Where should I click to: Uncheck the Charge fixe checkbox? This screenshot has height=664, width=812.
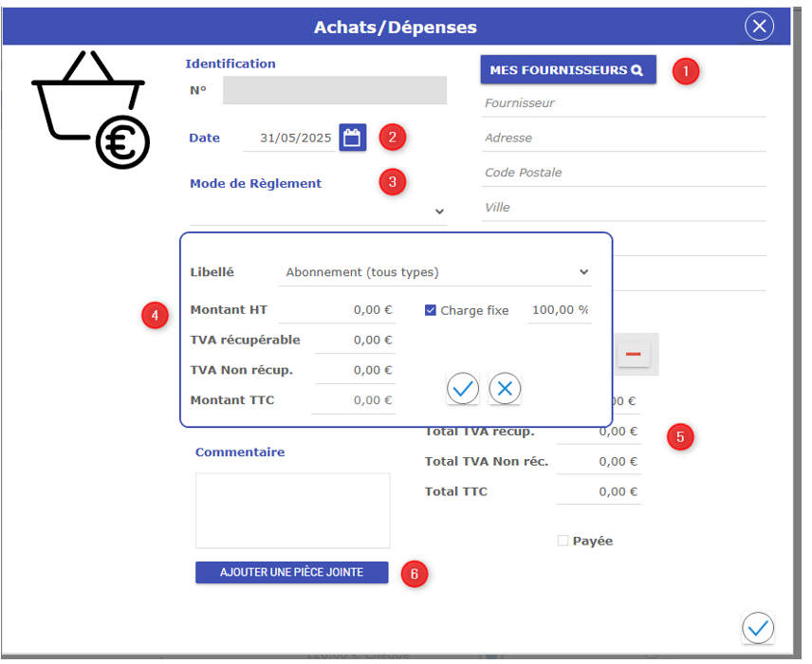coord(431,310)
